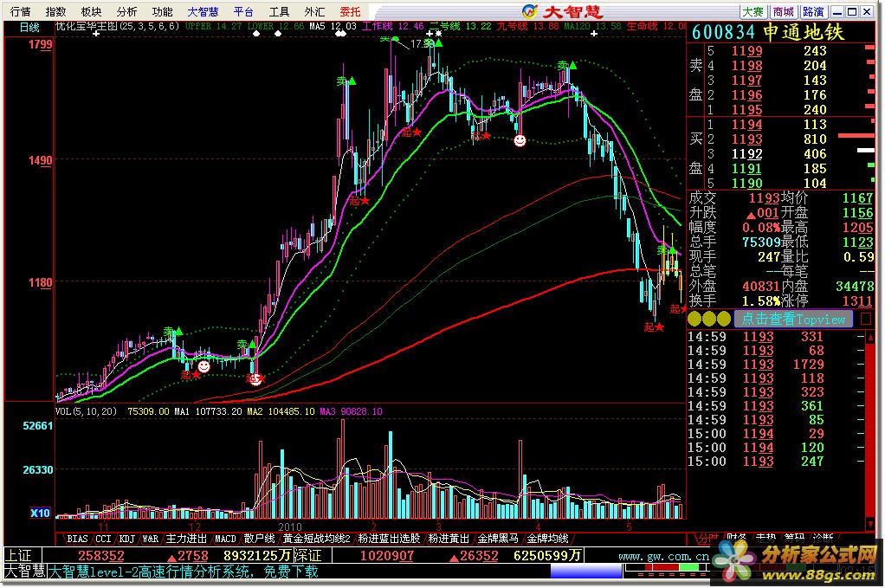The image size is (885, 588).
Task: Open the 平台 menu
Action: pyautogui.click(x=244, y=11)
